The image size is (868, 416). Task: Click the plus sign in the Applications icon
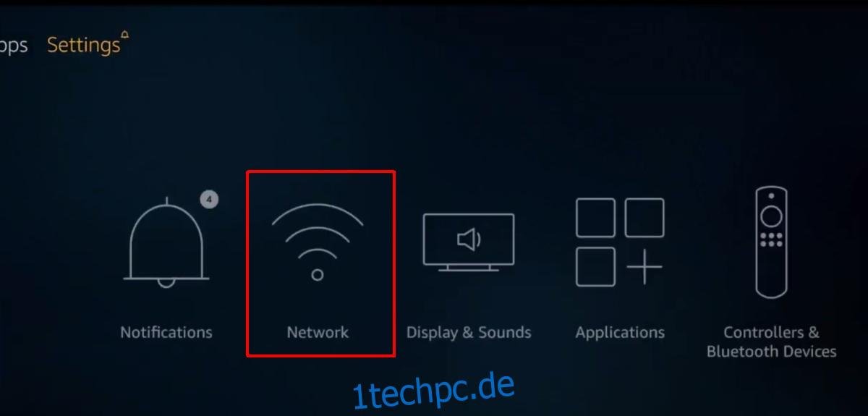(x=644, y=267)
